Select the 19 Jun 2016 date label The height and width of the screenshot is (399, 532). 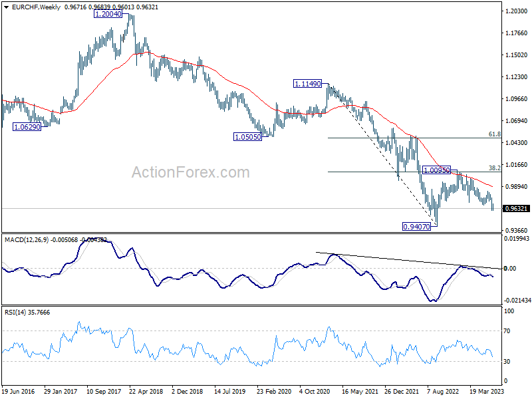[19, 392]
